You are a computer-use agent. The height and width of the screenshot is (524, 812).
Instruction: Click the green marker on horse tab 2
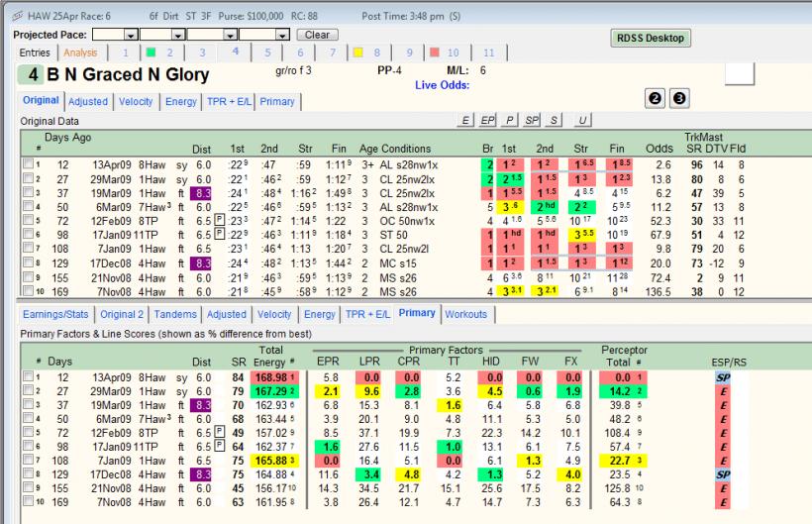(152, 52)
